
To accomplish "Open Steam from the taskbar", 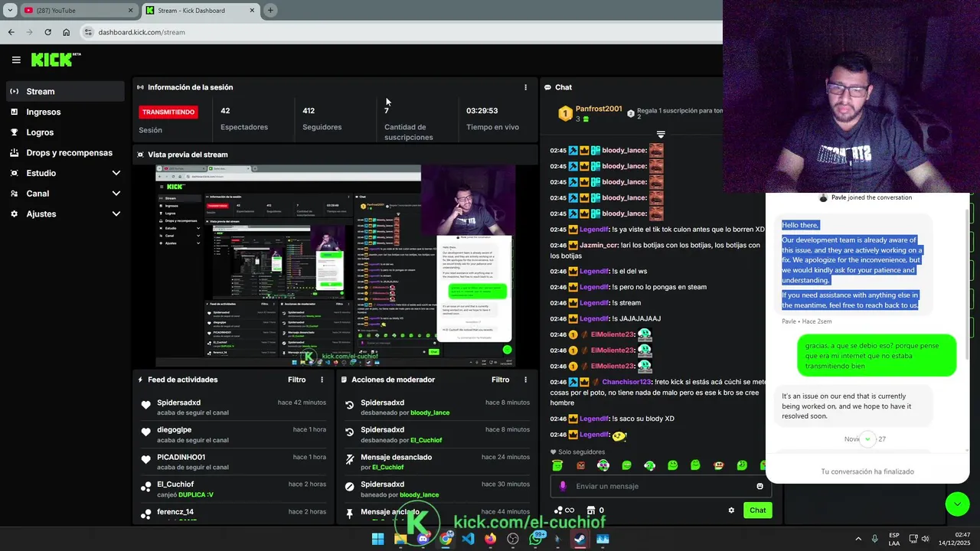I will 580,539.
